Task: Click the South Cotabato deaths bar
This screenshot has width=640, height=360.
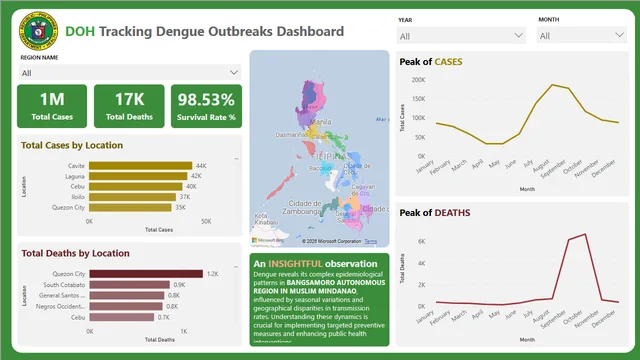Action: [x=129, y=284]
